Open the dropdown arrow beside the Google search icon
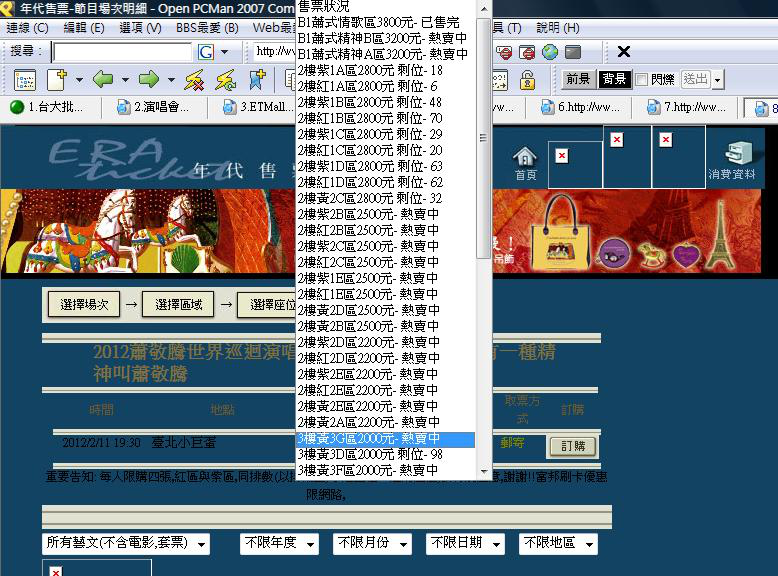The width and height of the screenshot is (778, 576). pos(225,52)
